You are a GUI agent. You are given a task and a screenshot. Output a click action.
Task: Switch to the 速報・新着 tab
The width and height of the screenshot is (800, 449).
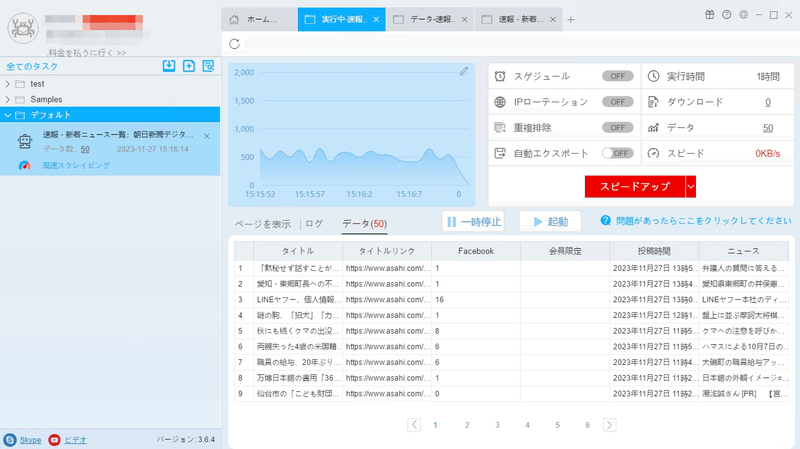pos(520,19)
